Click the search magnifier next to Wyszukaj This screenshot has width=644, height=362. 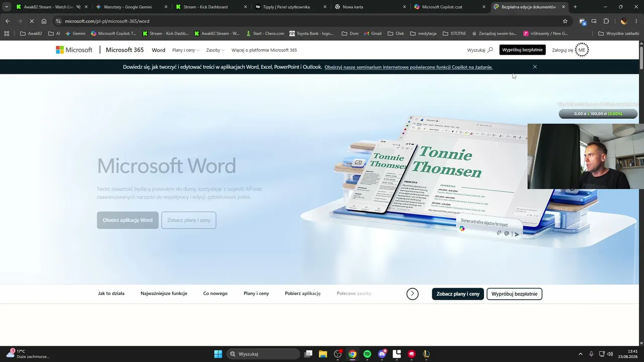[490, 50]
